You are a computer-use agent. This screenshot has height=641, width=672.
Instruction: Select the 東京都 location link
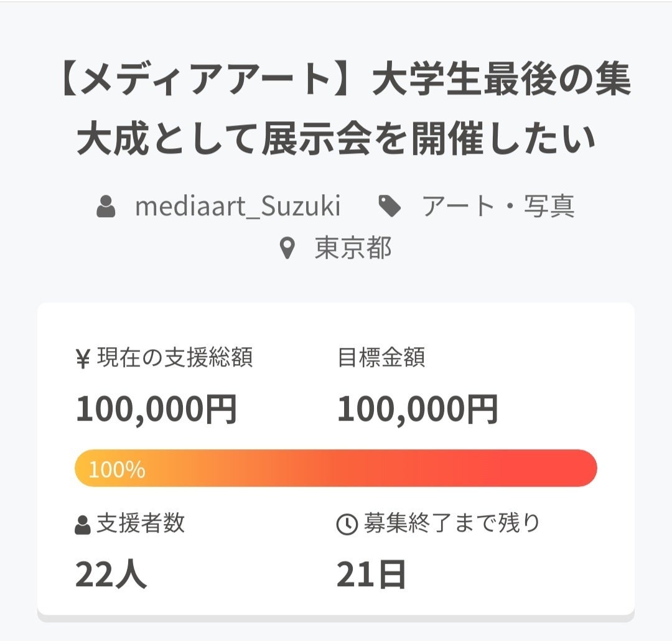(353, 249)
